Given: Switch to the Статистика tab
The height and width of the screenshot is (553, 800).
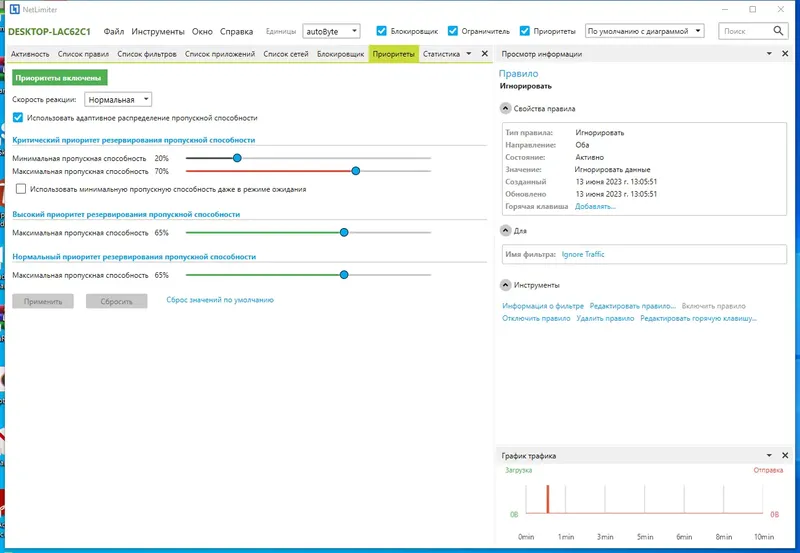Looking at the screenshot, I should (x=441, y=54).
